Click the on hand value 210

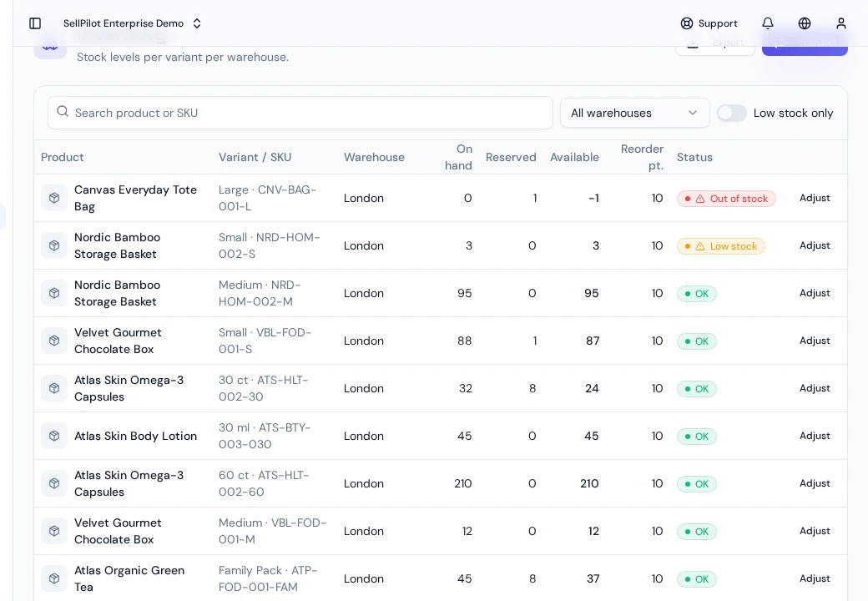462,483
